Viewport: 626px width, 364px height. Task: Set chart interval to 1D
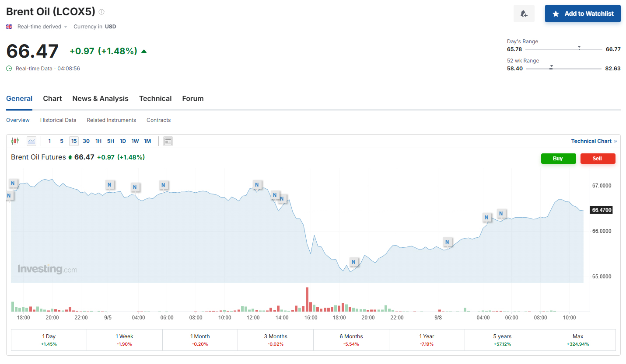123,141
